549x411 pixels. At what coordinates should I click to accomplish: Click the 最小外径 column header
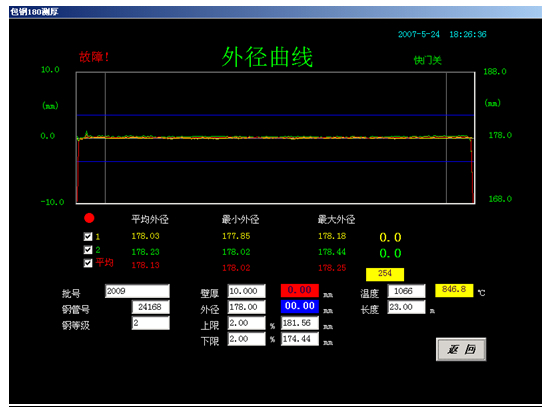coord(240,220)
